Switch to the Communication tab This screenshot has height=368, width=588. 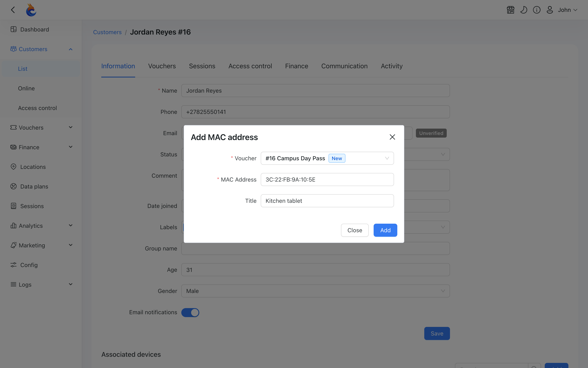[344, 66]
